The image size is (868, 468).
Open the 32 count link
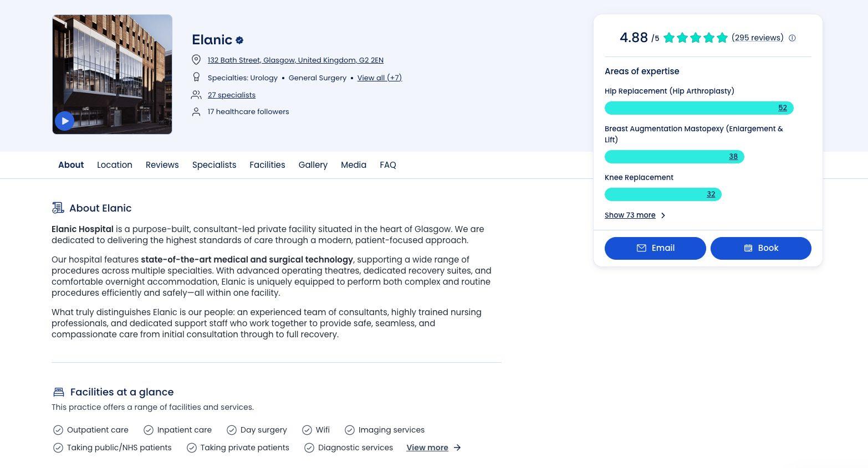point(711,194)
